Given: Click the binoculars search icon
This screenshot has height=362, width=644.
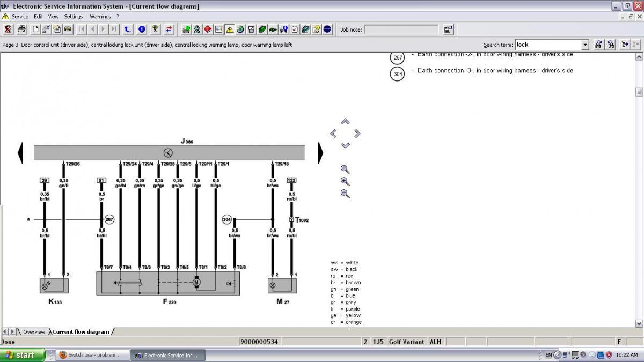Looking at the screenshot, I should tap(597, 45).
